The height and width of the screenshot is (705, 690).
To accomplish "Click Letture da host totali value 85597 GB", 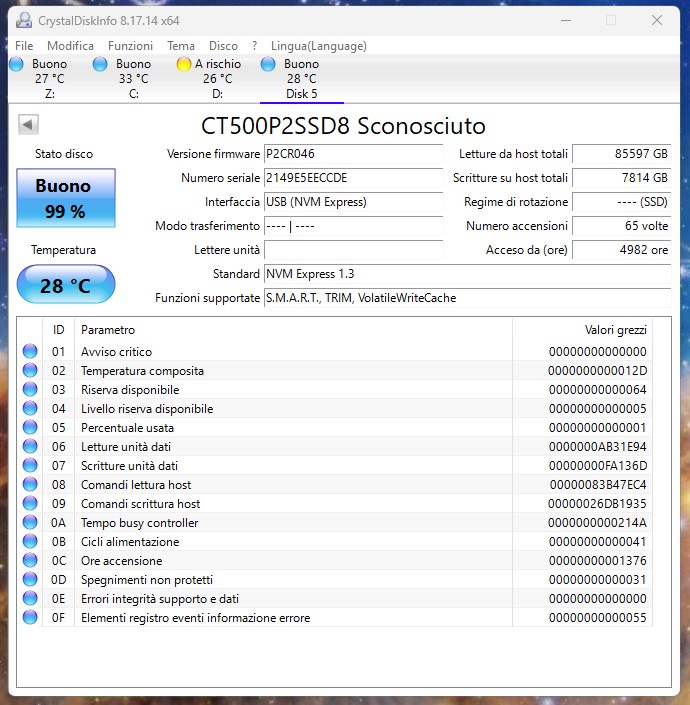I will [x=622, y=154].
